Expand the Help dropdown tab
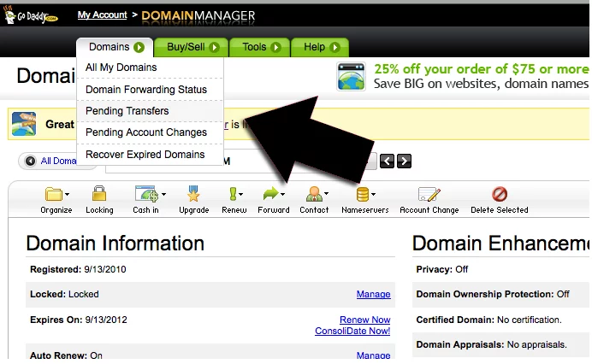This screenshot has width=592, height=364. (321, 48)
